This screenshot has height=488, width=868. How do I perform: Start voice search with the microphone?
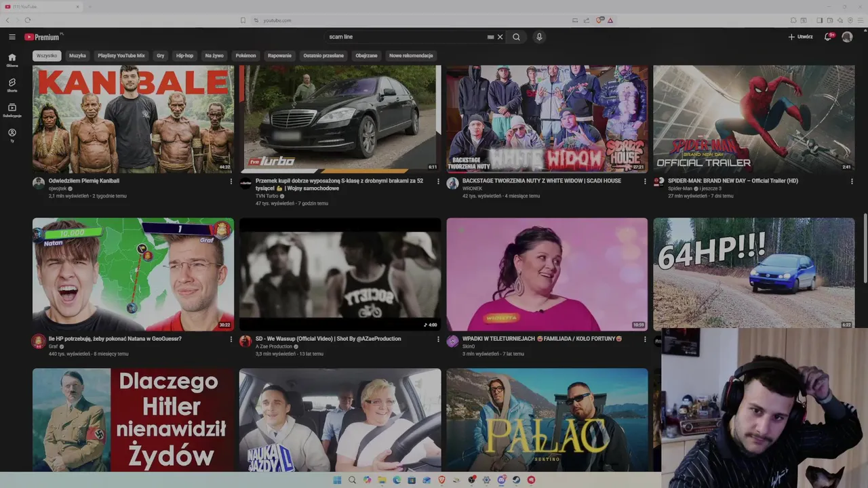pos(539,37)
